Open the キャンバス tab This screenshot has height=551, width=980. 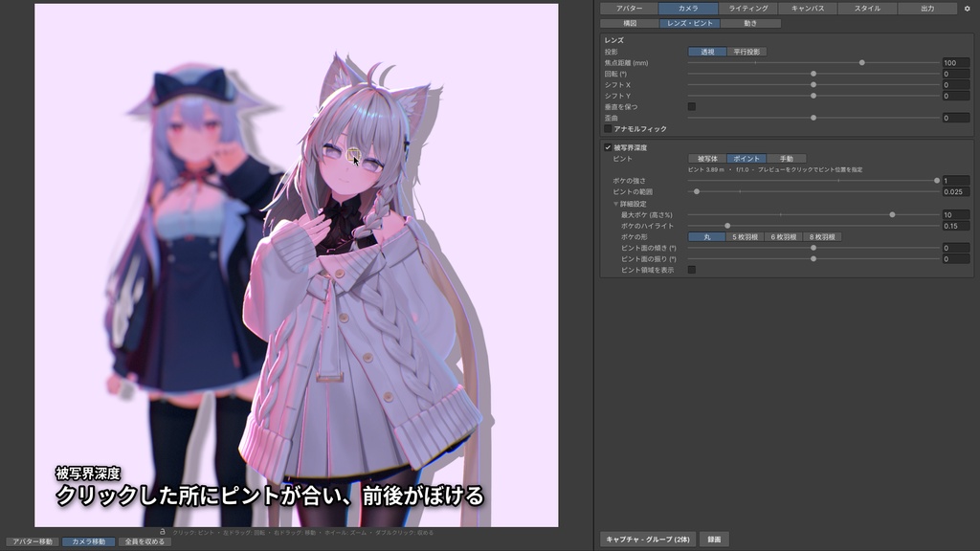pyautogui.click(x=808, y=9)
